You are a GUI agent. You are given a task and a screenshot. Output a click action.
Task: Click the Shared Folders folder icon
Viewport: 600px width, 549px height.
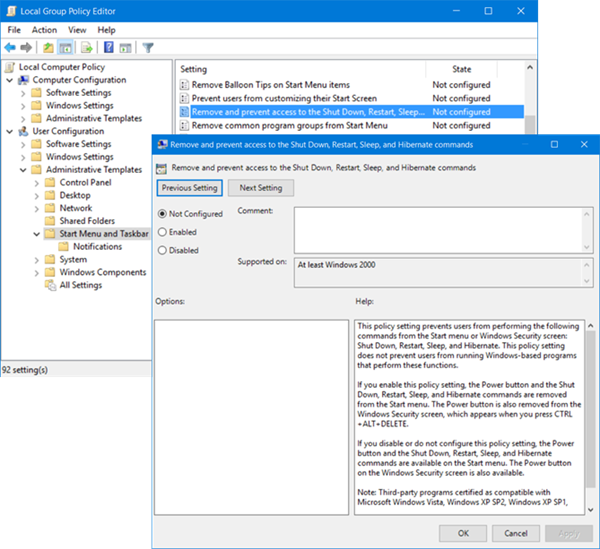tap(50, 221)
